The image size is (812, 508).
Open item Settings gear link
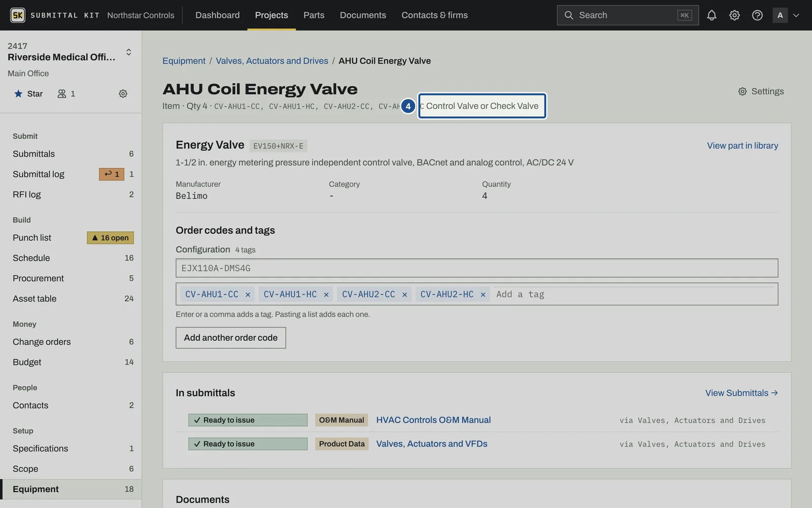point(761,91)
